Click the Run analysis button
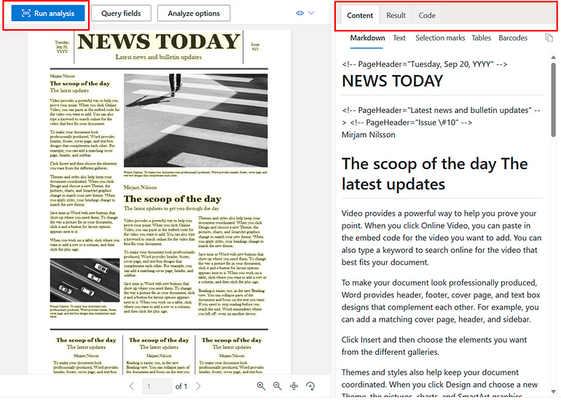Image resolution: width=561 pixels, height=400 pixels. [x=48, y=13]
